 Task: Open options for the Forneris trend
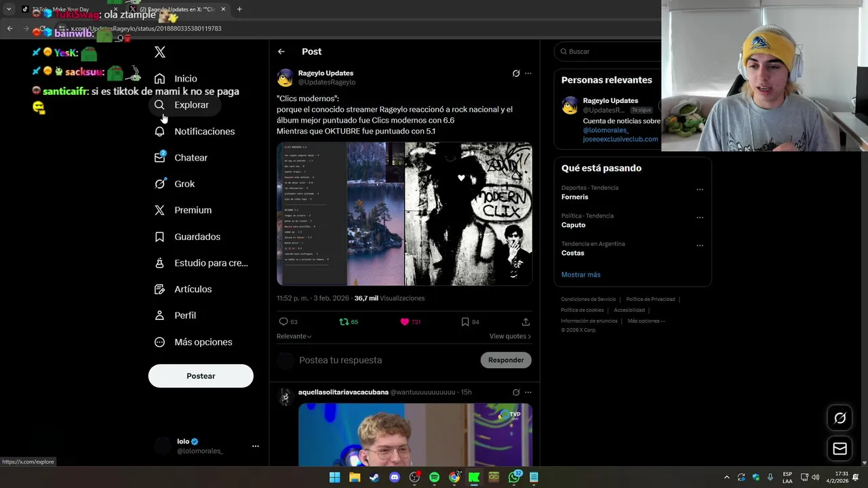coord(700,190)
